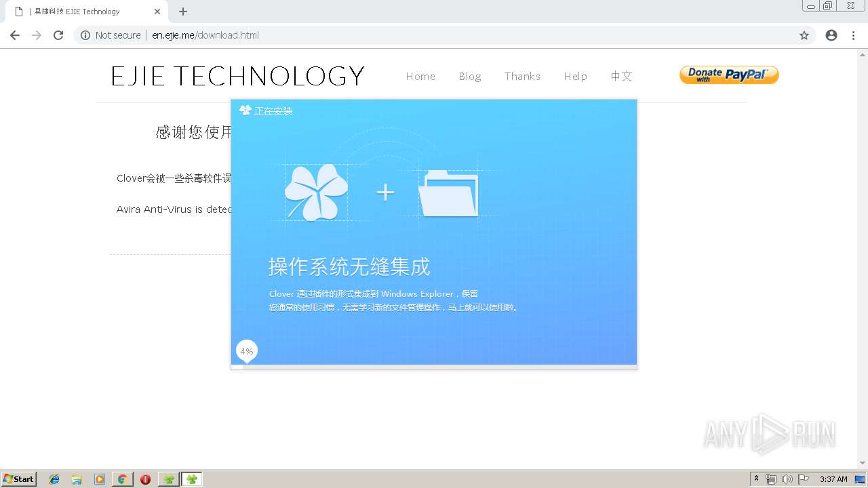868x488 pixels.
Task: Open the Windows Start menu
Action: [x=19, y=479]
